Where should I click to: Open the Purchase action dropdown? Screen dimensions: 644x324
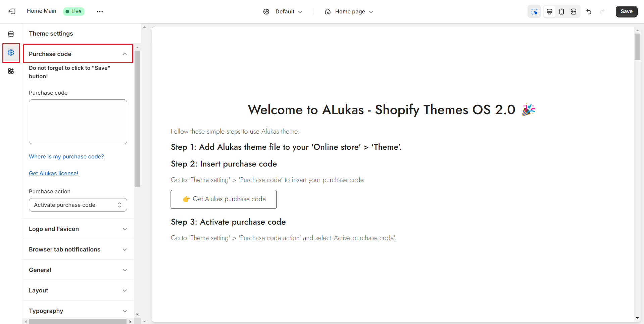[x=78, y=205]
